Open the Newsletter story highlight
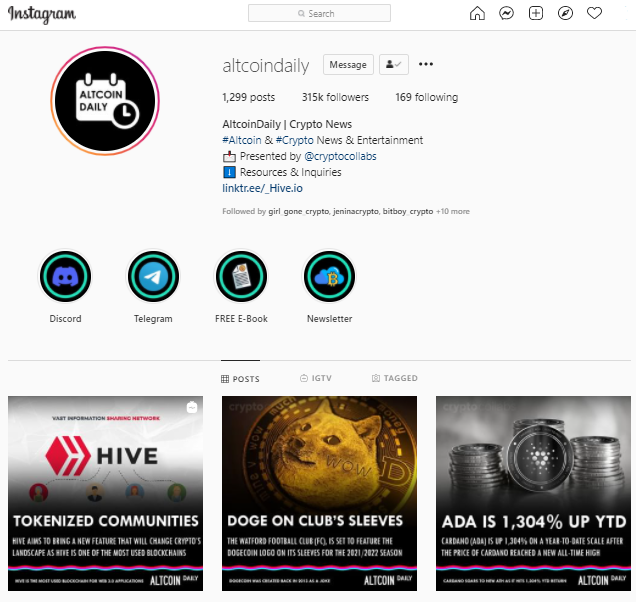Image resolution: width=636 pixels, height=602 pixels. coord(329,277)
